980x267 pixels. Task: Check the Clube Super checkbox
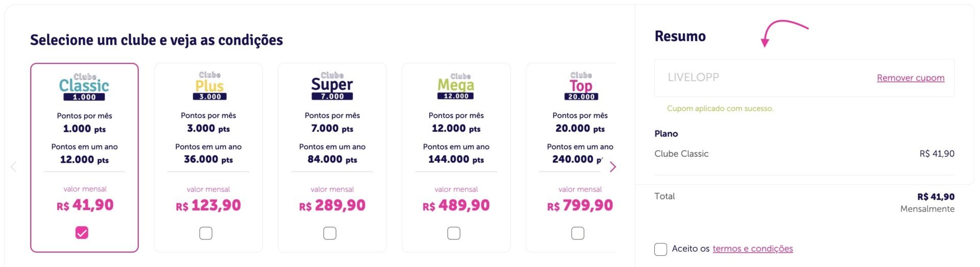(x=330, y=233)
